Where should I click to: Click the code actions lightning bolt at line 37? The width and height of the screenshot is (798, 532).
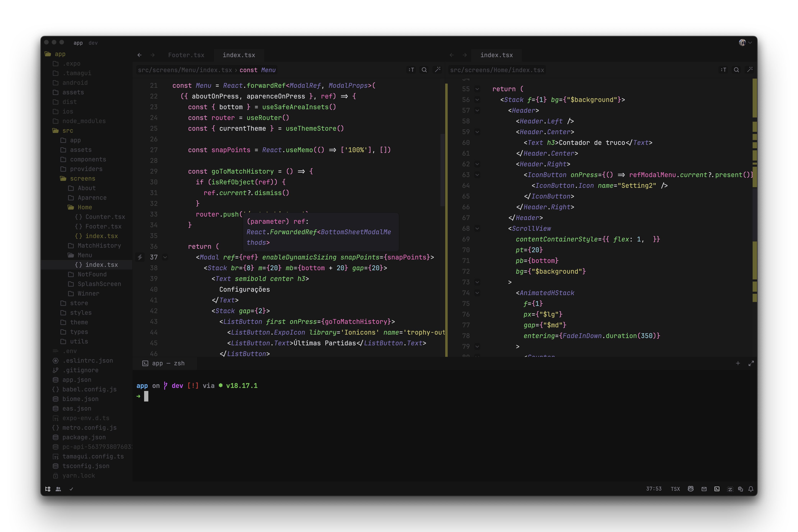click(140, 257)
